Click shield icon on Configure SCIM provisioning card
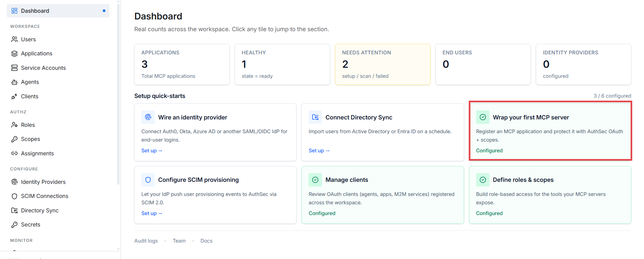This screenshot has height=259, width=644. (148, 180)
